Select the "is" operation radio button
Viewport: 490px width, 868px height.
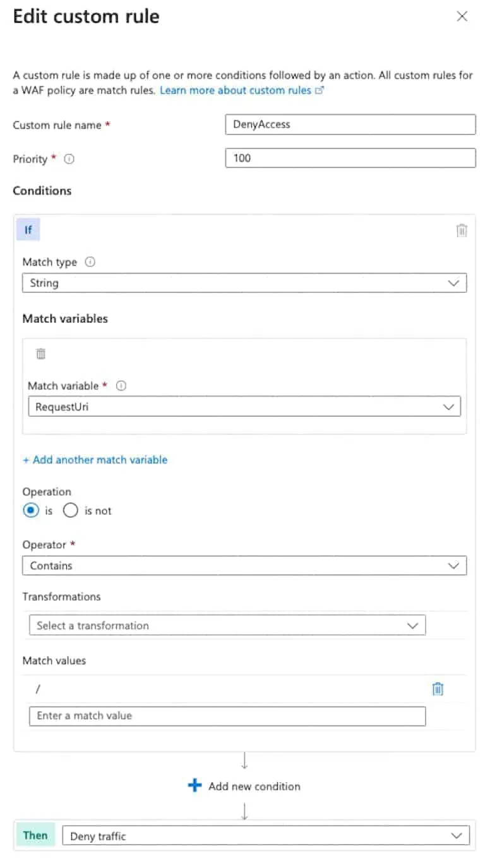(x=31, y=510)
